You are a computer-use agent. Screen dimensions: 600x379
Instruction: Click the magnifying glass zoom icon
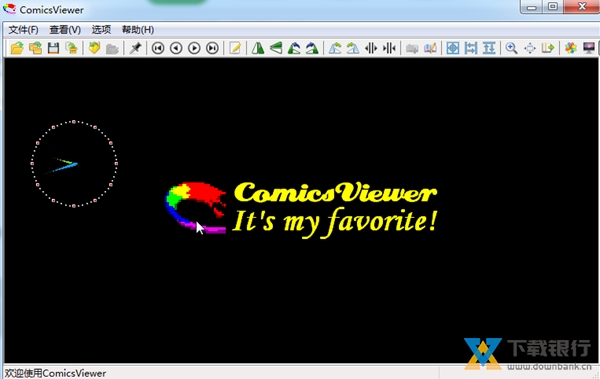(512, 48)
